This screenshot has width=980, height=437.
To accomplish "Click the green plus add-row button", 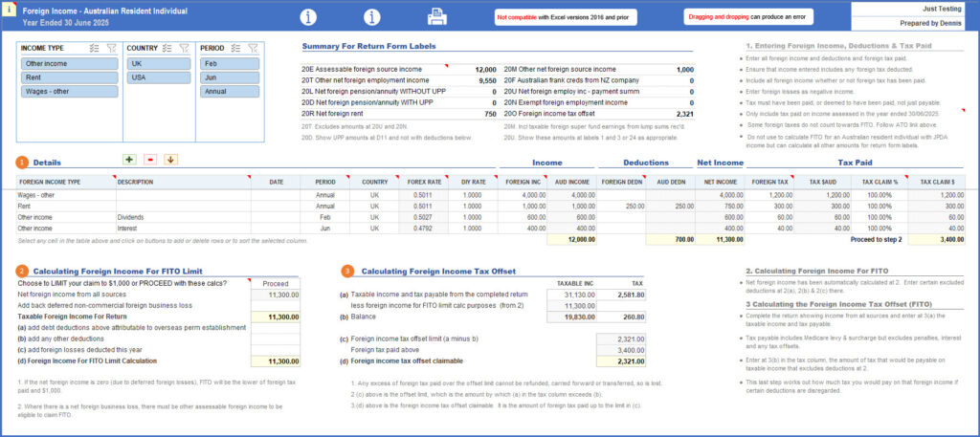I will 129,160.
